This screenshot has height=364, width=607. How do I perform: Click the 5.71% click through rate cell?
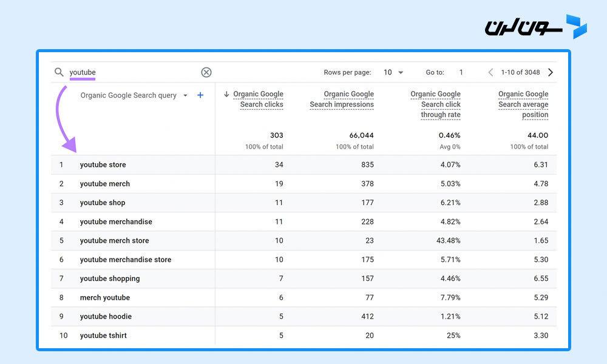[x=450, y=260]
